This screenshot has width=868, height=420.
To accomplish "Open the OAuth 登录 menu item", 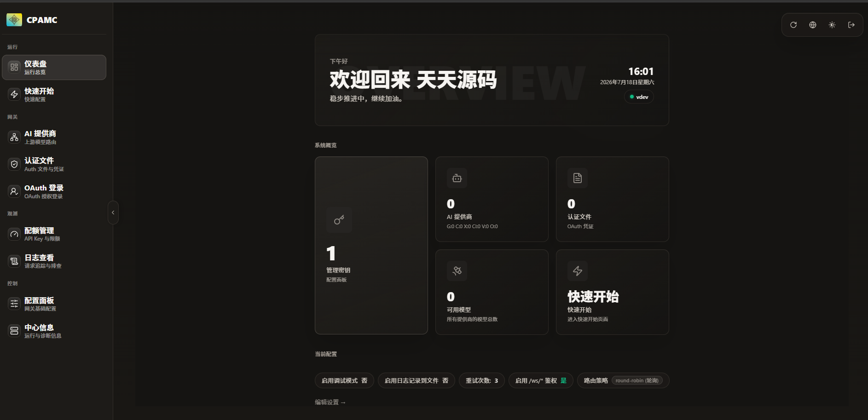I will 54,191.
